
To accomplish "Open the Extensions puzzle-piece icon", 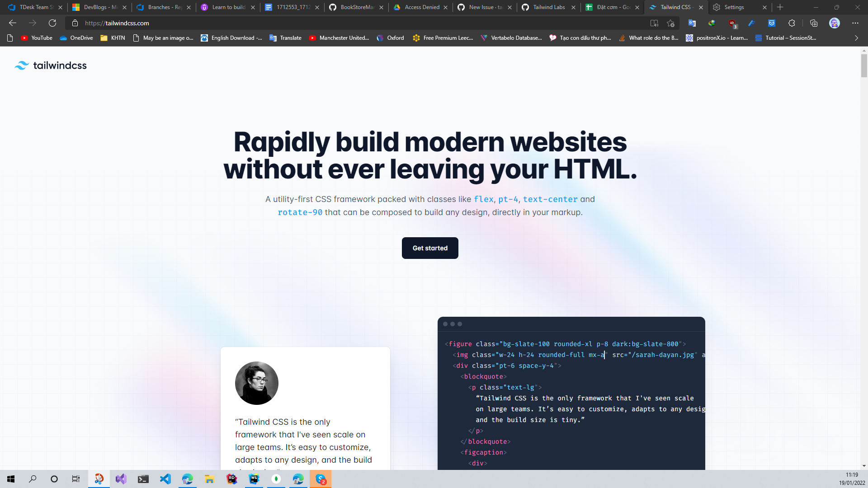I will tap(792, 23).
